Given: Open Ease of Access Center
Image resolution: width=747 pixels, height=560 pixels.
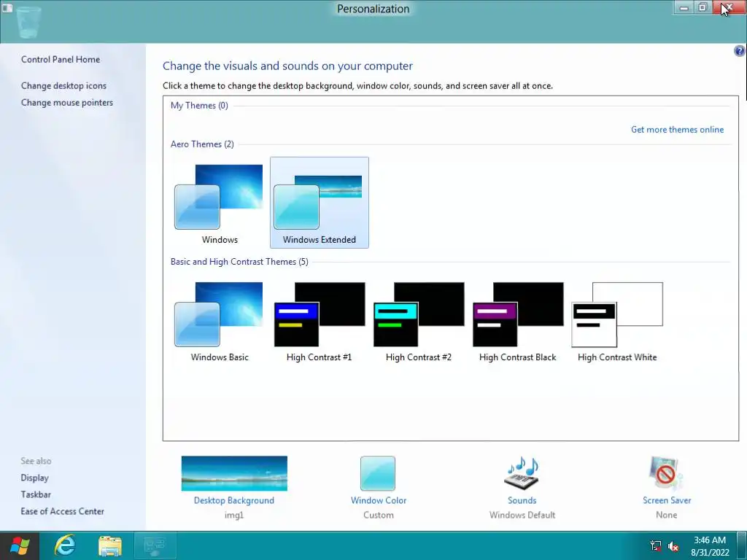Looking at the screenshot, I should click(63, 511).
